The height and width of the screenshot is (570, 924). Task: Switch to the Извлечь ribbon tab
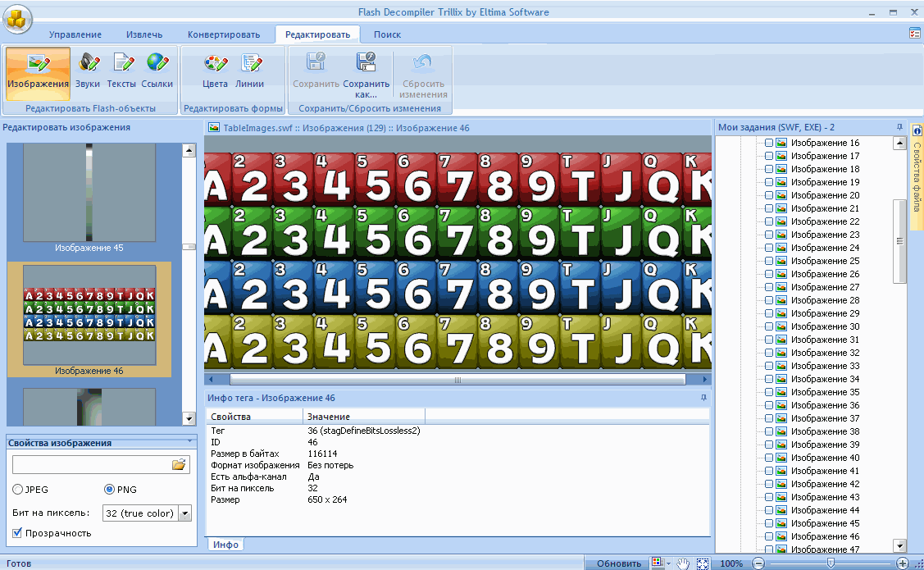[x=144, y=34]
